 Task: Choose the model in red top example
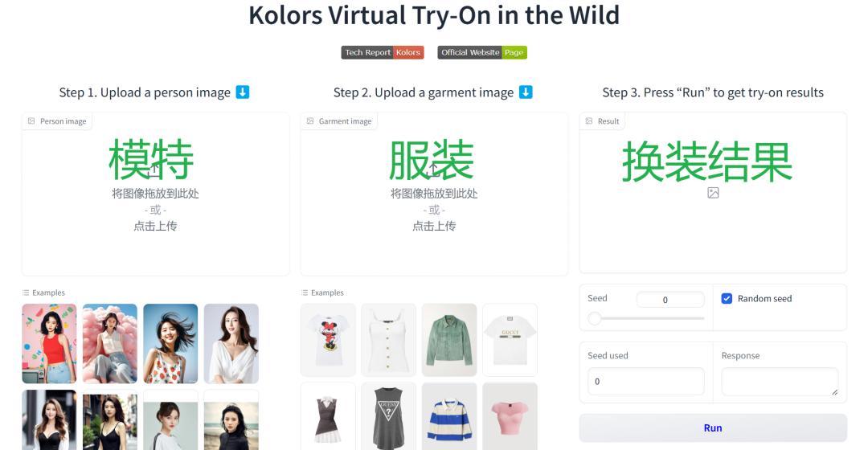coord(49,344)
